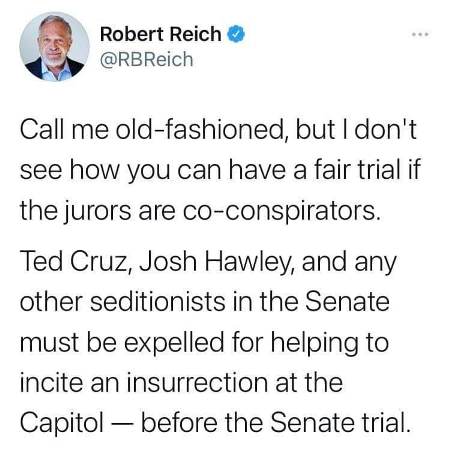
Task: Click the long dash after 'Capitol'
Action: click(x=122, y=423)
